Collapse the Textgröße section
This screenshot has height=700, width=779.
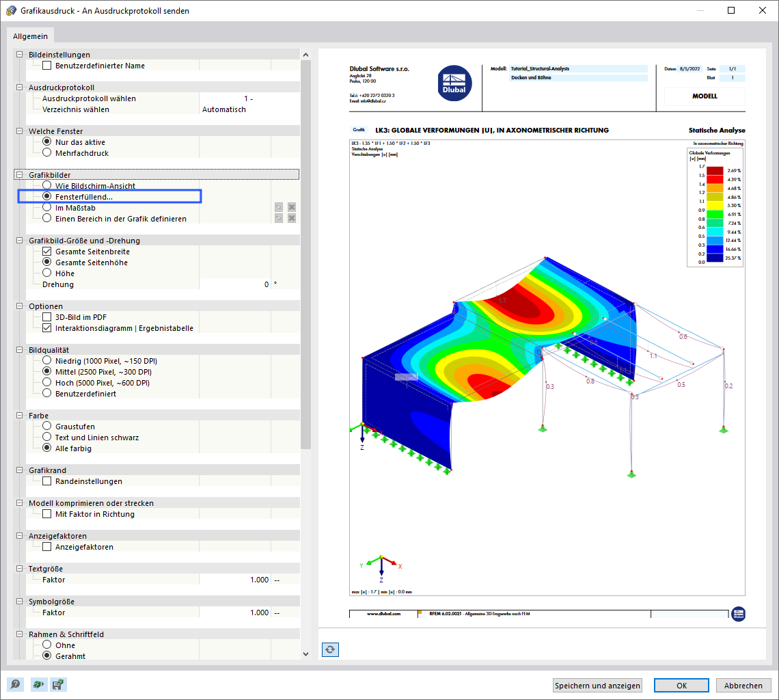(19, 569)
